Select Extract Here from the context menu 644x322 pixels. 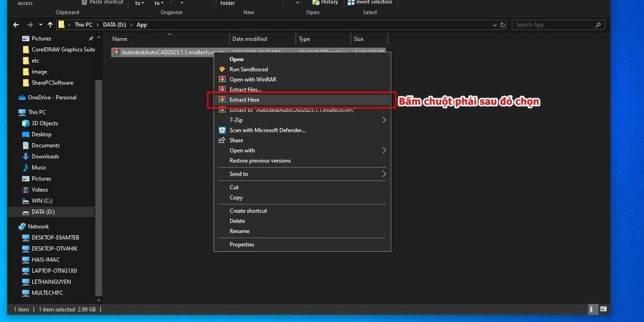(x=244, y=99)
